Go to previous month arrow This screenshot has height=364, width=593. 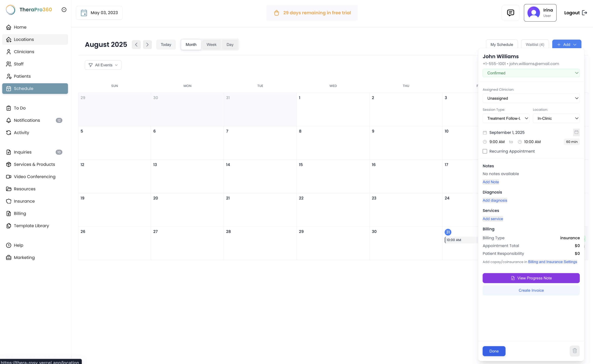tap(136, 44)
